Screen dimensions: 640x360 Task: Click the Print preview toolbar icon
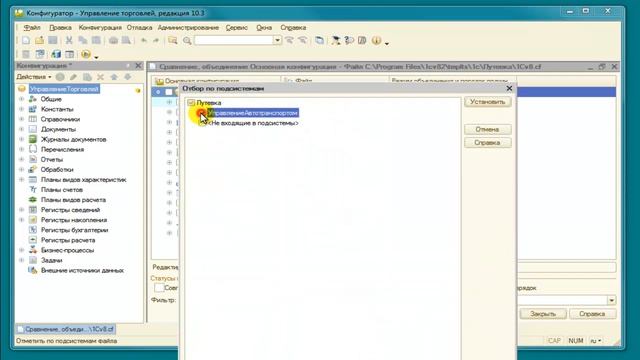(x=127, y=40)
